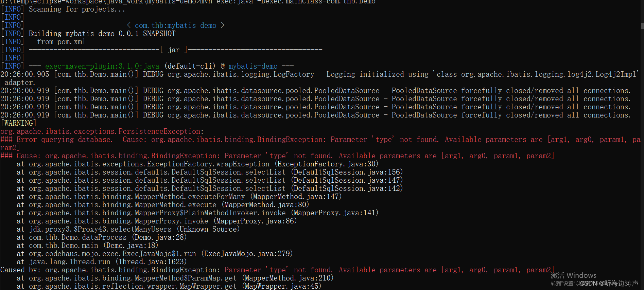Click '(Unknown Source)' text
644x290 pixels.
pyautogui.click(x=208, y=229)
